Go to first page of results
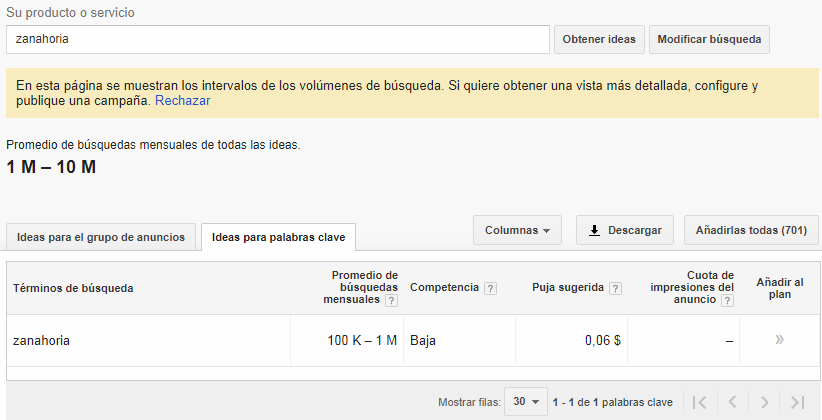The height and width of the screenshot is (420, 822). click(x=699, y=402)
